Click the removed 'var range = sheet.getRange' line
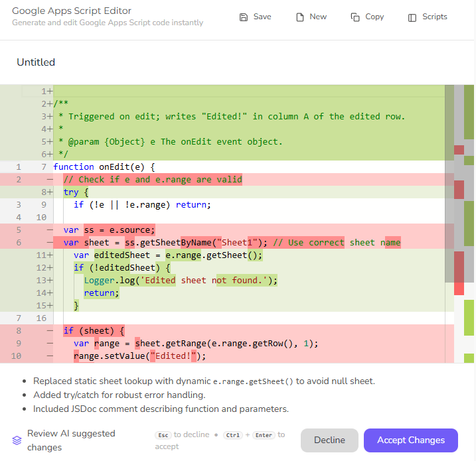 pyautogui.click(x=196, y=344)
